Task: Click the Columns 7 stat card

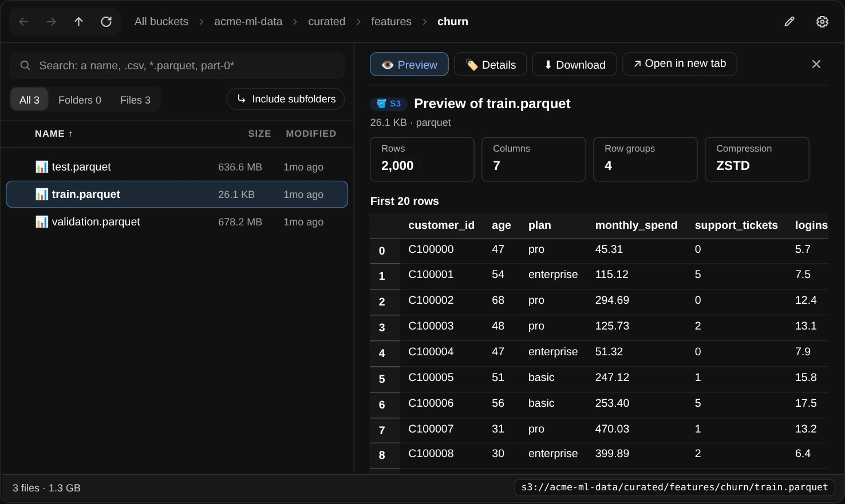Action: pyautogui.click(x=534, y=159)
